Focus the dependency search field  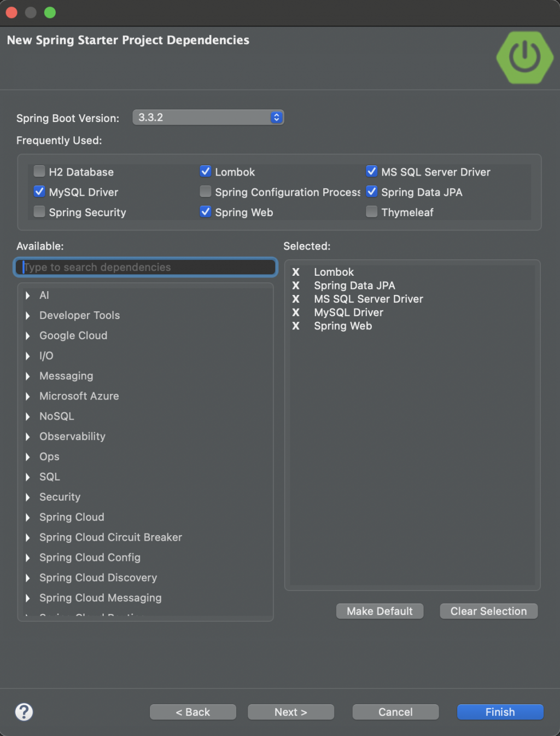145,267
